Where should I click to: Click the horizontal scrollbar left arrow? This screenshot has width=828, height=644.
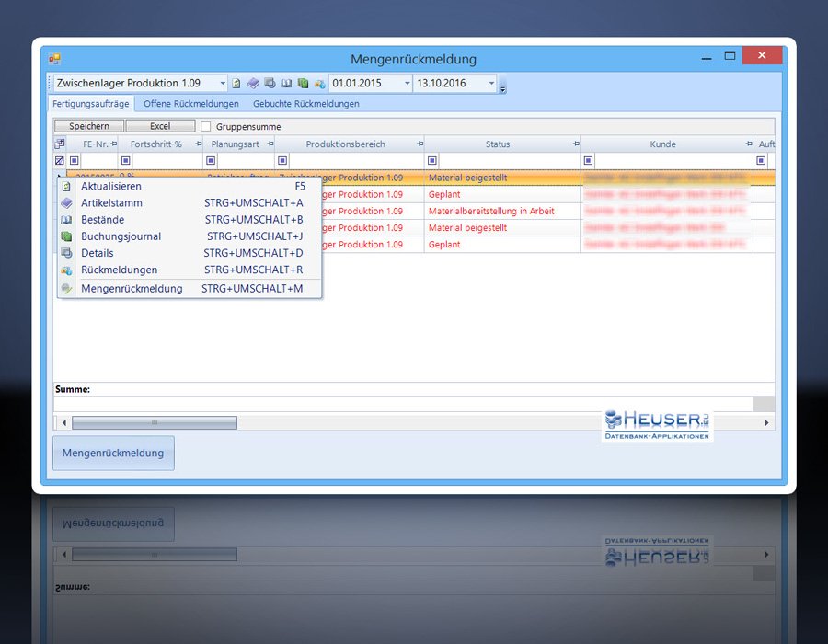(63, 422)
